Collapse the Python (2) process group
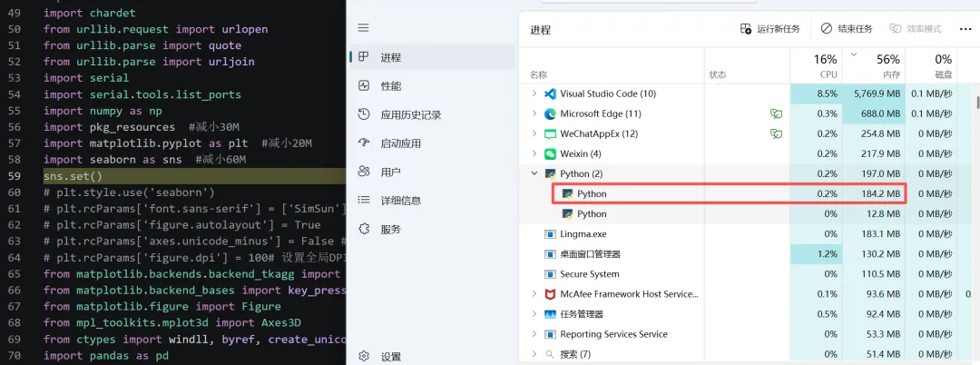The image size is (980, 365). (534, 173)
